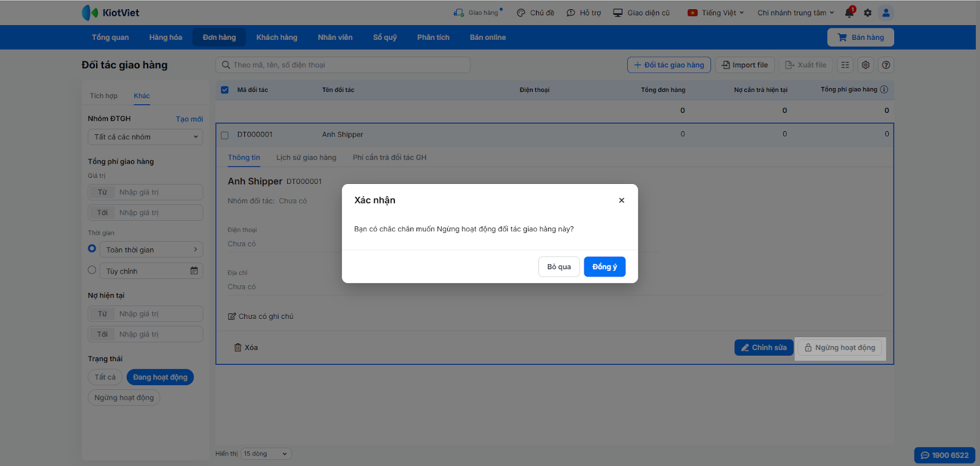This screenshot has height=466, width=980.
Task: Select the Anh Shipper row name
Action: point(342,135)
